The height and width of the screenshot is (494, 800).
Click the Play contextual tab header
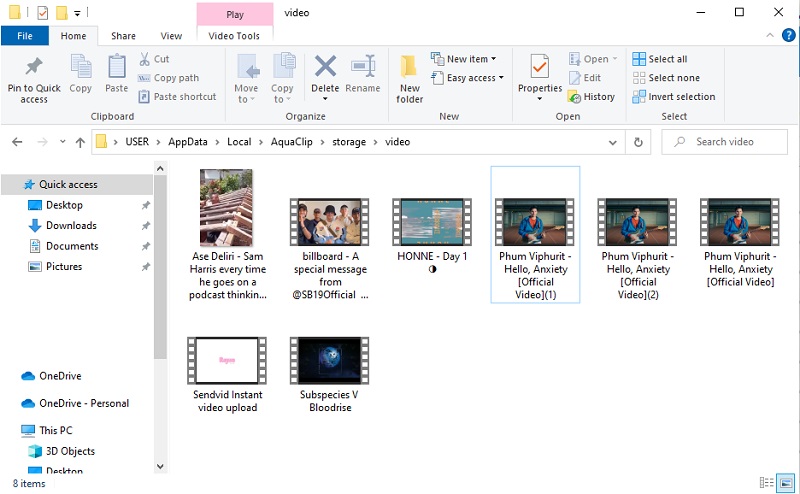coord(235,14)
